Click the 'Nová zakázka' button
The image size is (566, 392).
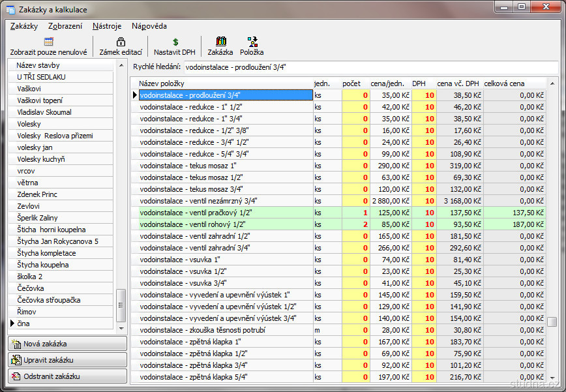point(67,344)
